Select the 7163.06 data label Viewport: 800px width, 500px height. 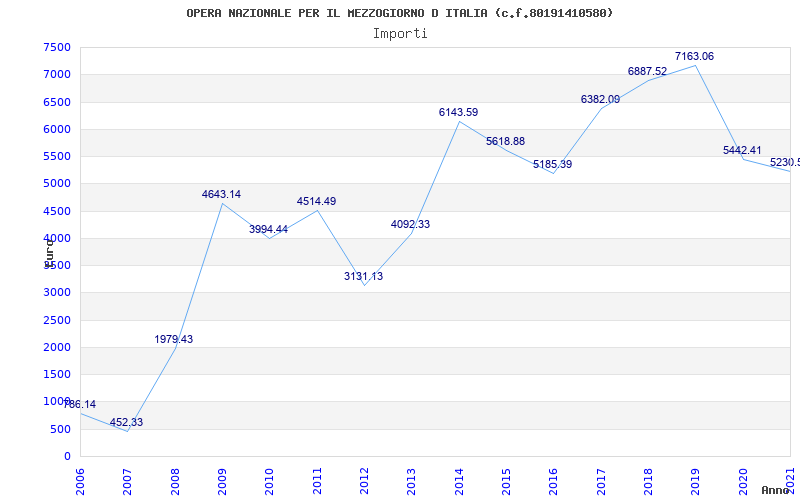(x=694, y=57)
